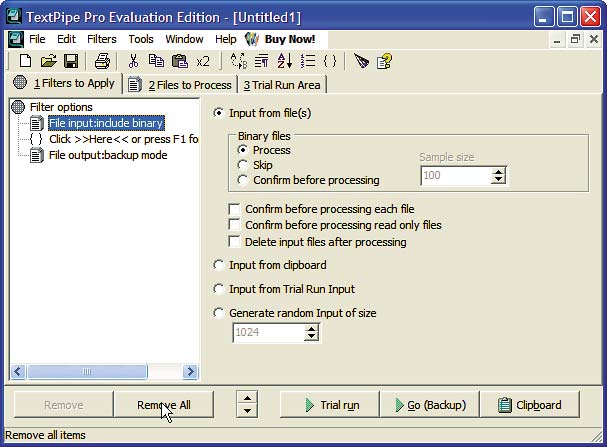Open the Tools menu
607x447 pixels.
point(141,39)
